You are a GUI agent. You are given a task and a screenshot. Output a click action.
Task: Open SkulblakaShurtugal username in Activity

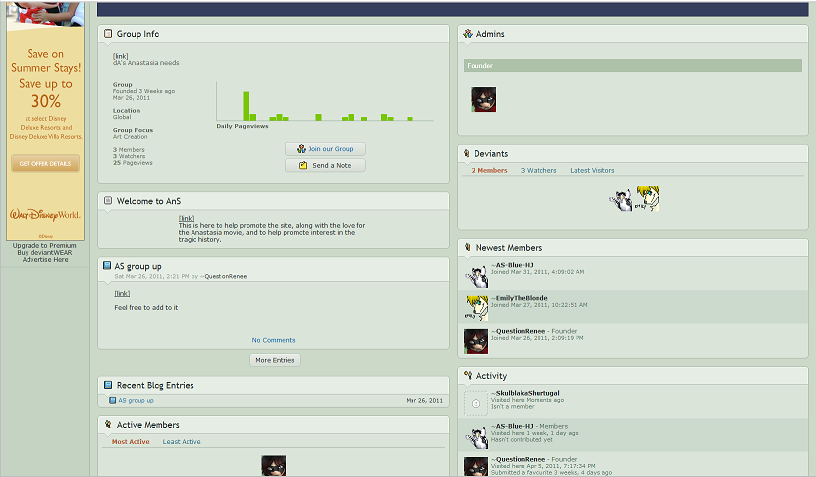526,393
